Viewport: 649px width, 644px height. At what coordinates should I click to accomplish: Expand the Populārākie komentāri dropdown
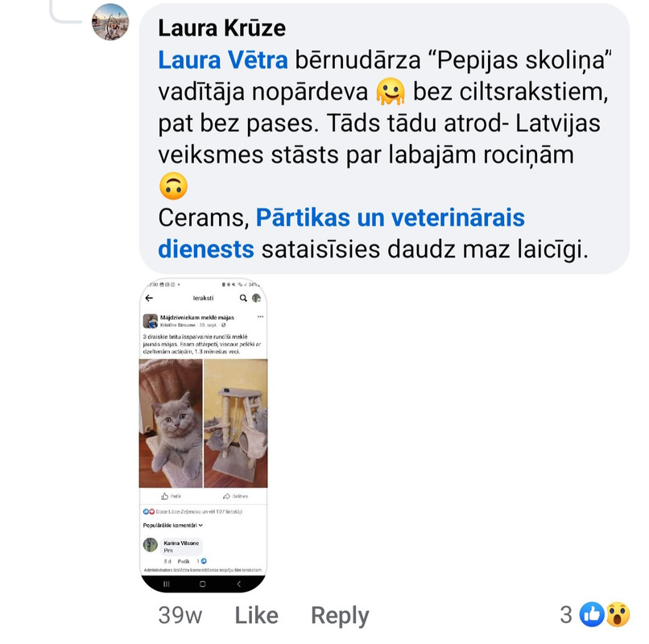172,525
